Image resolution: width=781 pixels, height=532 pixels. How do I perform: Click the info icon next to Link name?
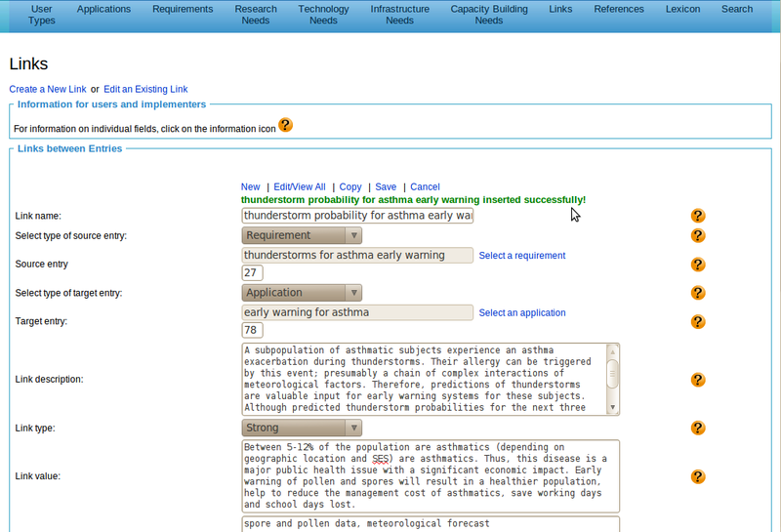click(x=698, y=216)
